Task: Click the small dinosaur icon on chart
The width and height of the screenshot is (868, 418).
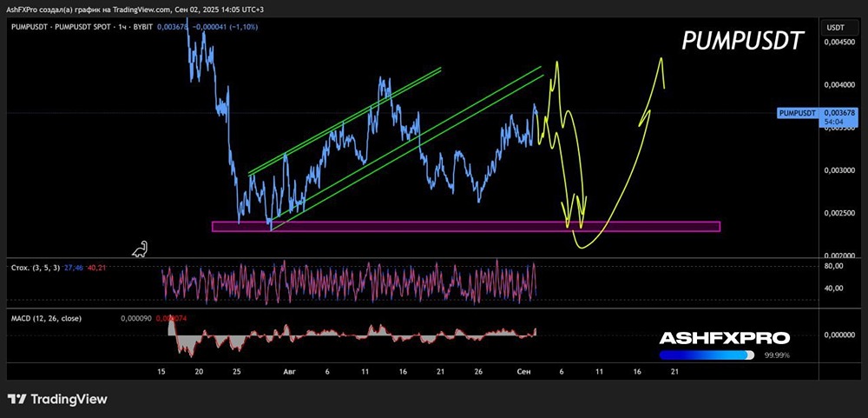Action: (x=141, y=249)
